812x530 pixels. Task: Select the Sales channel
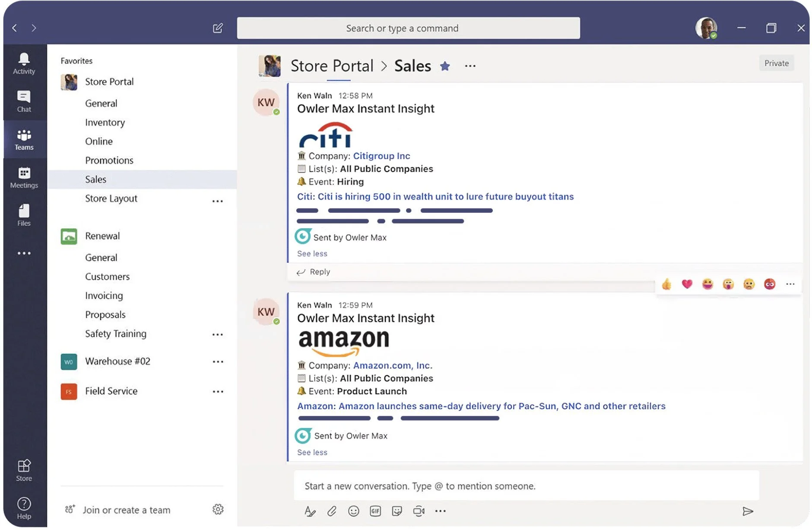point(142,179)
